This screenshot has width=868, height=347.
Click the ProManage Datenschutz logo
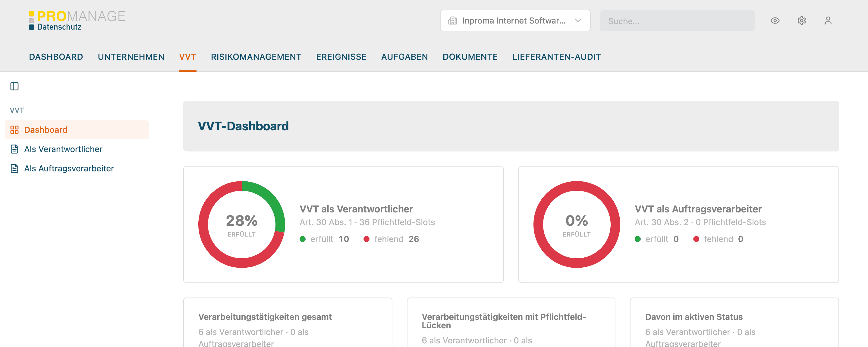coord(77,21)
